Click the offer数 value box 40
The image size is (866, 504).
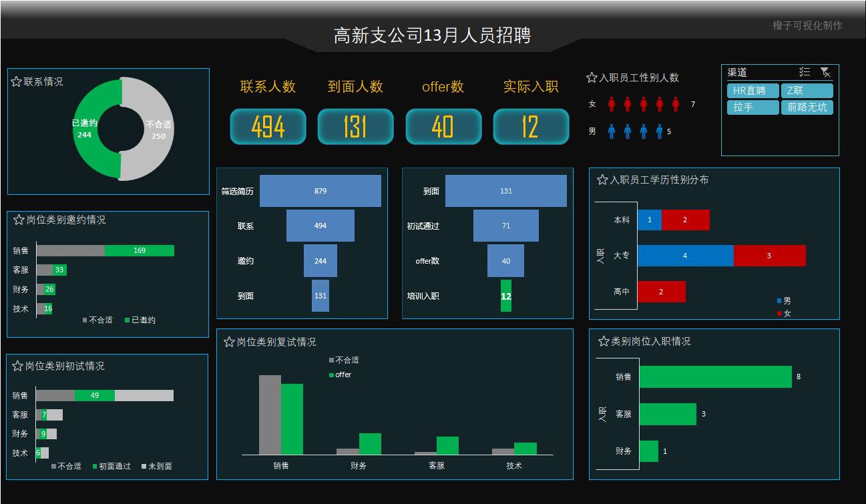coord(443,127)
